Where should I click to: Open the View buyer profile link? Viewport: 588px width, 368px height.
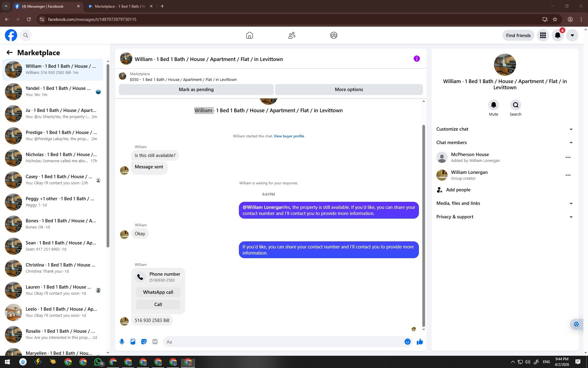(289, 136)
